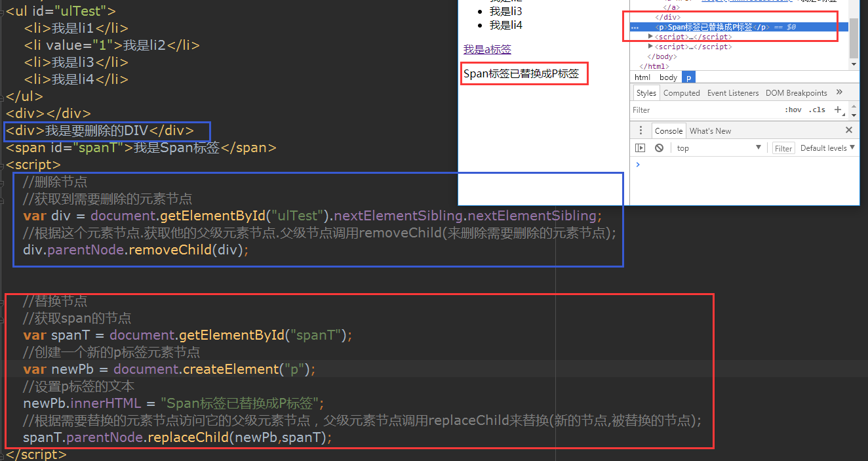Image resolution: width=868 pixels, height=461 pixels.
Task: Toggle the console sidebar icon
Action: [641, 148]
